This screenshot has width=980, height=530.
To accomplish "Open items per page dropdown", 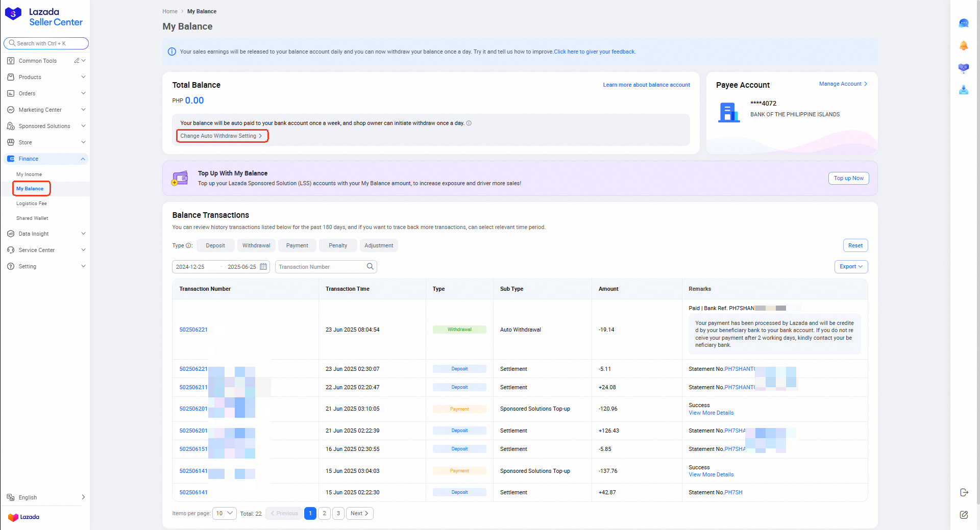I will (225, 513).
